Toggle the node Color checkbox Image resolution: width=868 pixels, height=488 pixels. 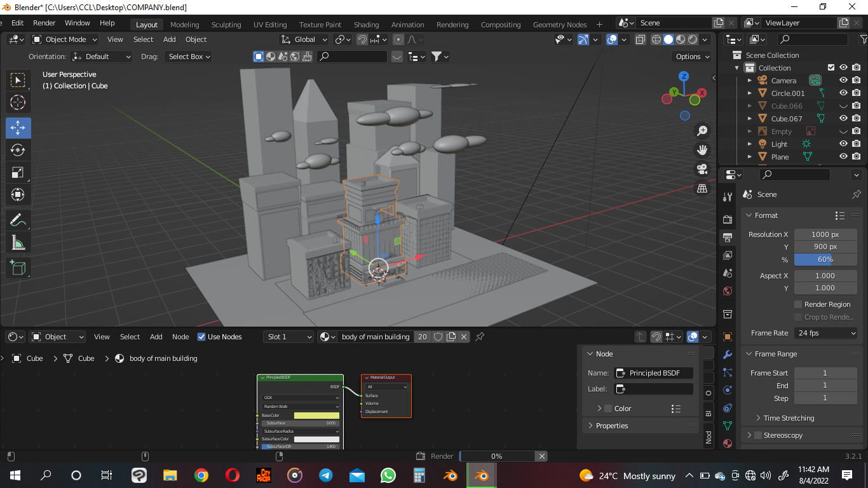608,409
